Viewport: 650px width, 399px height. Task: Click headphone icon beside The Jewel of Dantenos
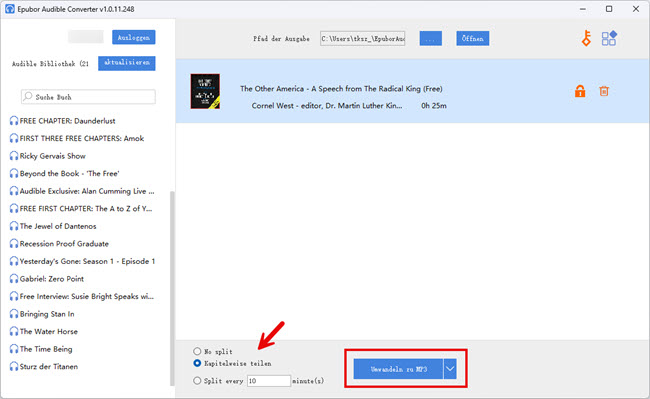(x=14, y=226)
